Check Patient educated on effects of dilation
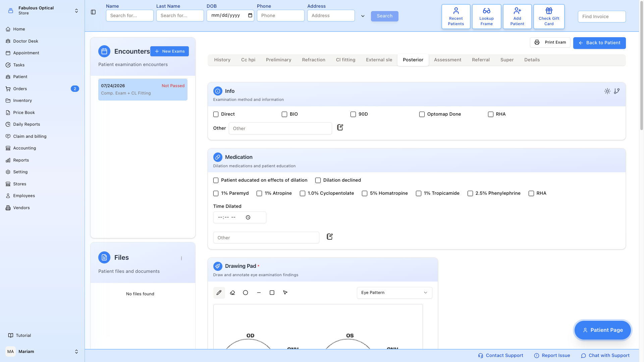The image size is (644, 362). pyautogui.click(x=216, y=180)
